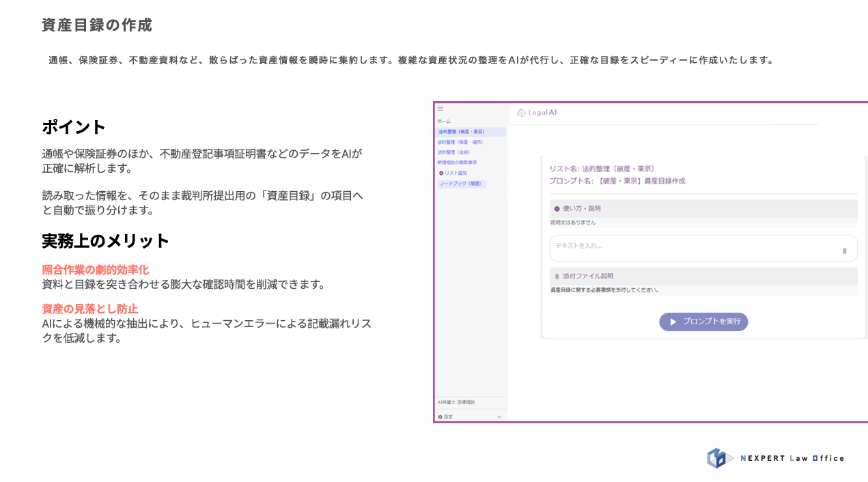Open the 法的整理（全般）list
The image size is (868, 482).
click(x=455, y=152)
